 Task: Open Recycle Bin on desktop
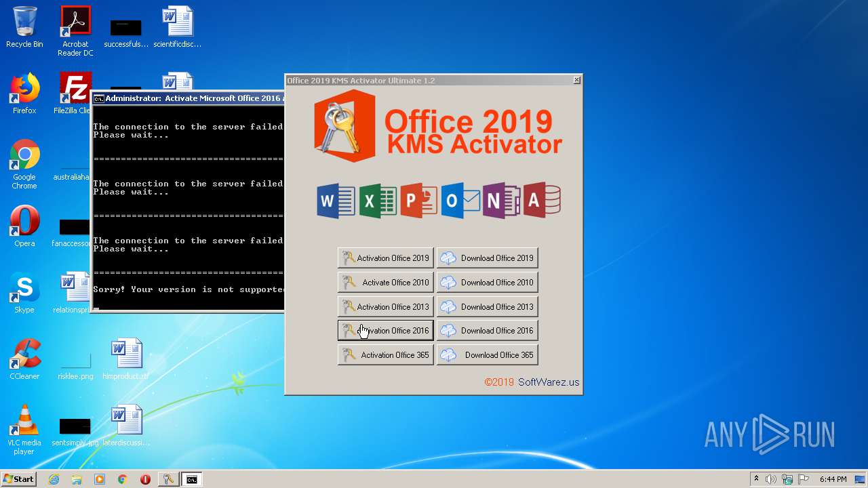(x=24, y=28)
